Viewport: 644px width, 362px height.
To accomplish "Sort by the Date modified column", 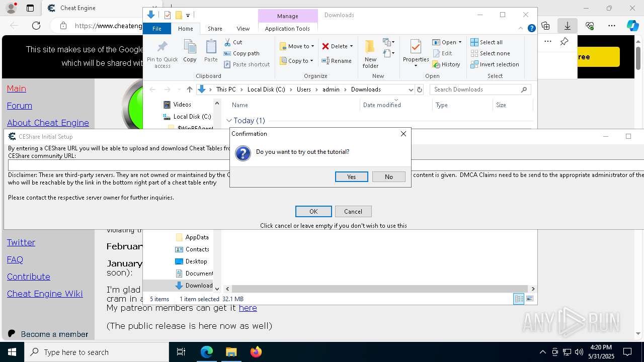I will coord(395,105).
